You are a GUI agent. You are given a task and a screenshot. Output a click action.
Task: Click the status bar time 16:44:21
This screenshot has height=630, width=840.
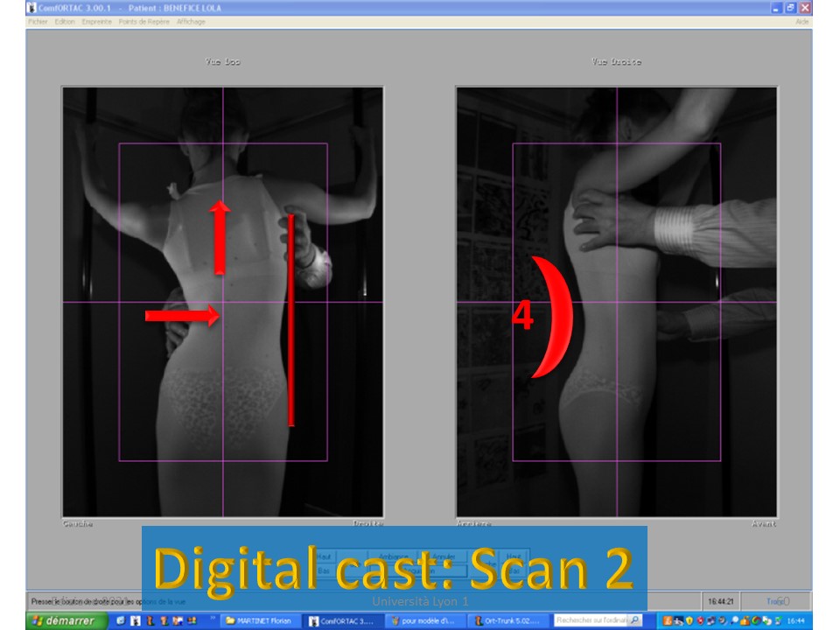(720, 601)
